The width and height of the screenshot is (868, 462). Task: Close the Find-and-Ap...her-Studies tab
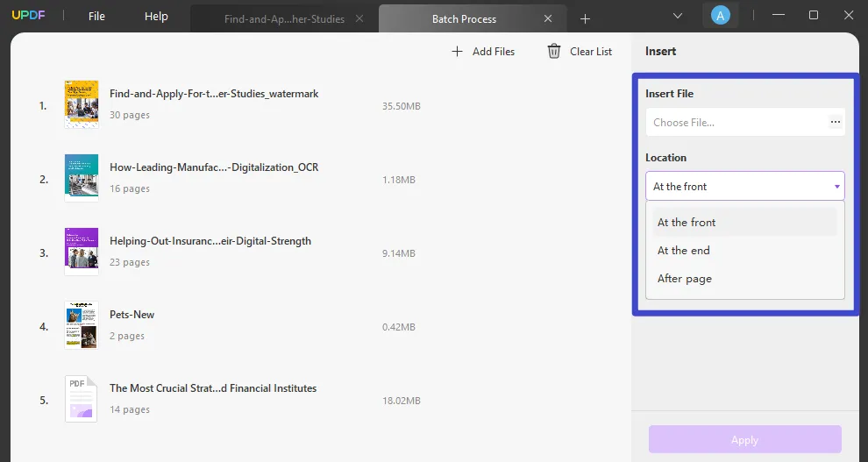pos(360,18)
